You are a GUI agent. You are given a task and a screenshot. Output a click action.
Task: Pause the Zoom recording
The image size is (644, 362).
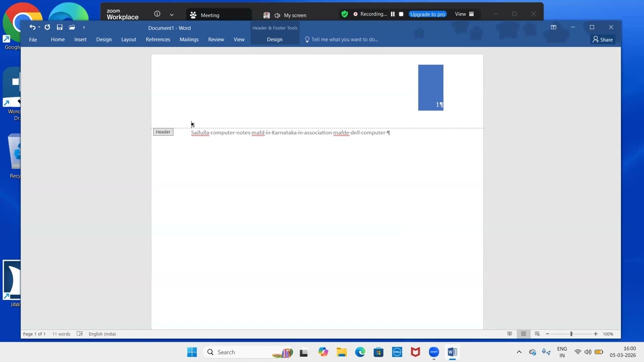click(x=392, y=14)
